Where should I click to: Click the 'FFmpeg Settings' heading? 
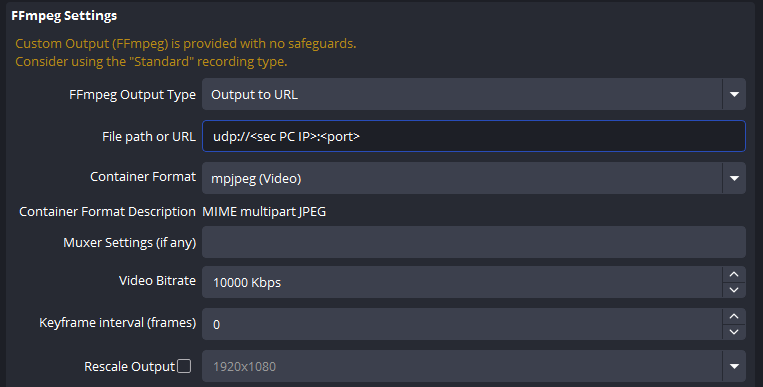64,16
